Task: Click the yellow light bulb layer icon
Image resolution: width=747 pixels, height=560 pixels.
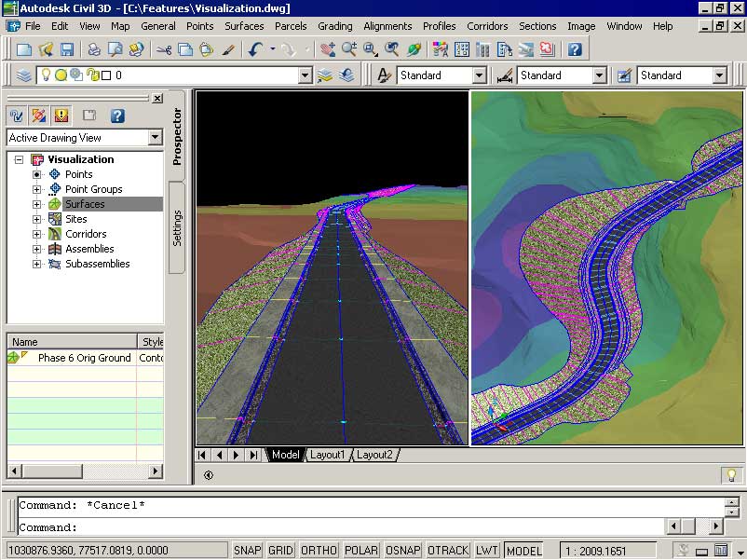Action: click(46, 75)
